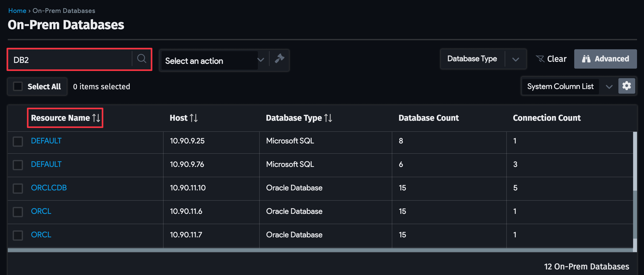Click the search magnifier icon

coord(142,59)
